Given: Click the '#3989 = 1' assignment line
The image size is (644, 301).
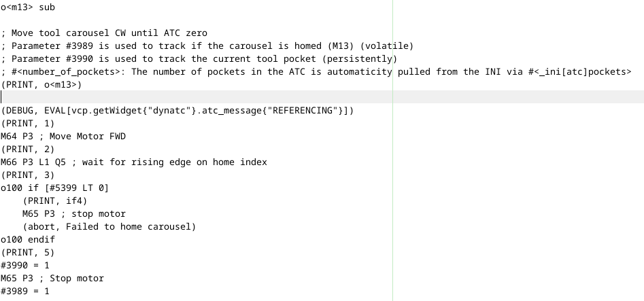Looking at the screenshot, I should [x=24, y=291].
